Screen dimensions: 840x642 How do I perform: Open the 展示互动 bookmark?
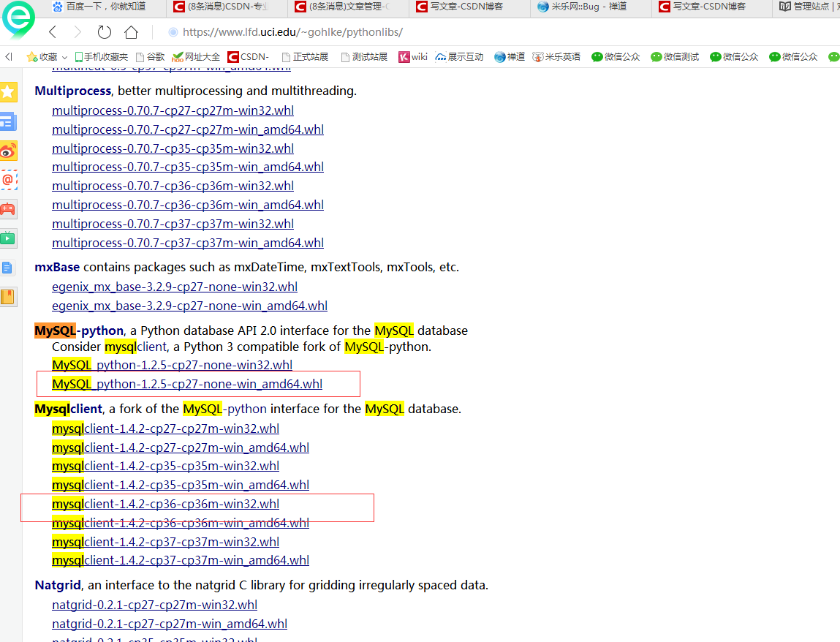tap(459, 57)
